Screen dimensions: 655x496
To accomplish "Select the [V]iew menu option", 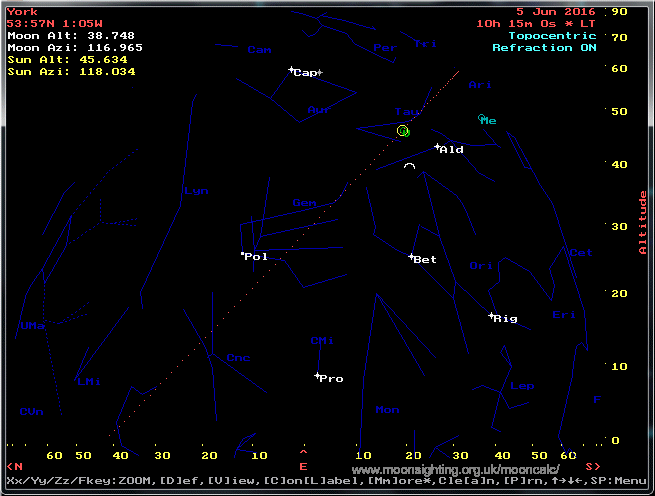I will tap(231, 482).
